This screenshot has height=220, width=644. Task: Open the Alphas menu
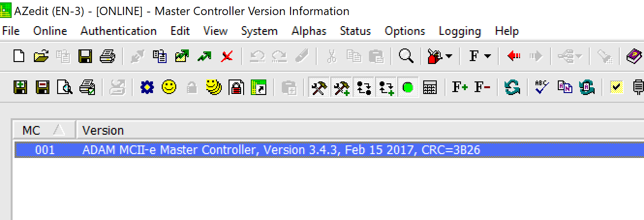coord(309,31)
